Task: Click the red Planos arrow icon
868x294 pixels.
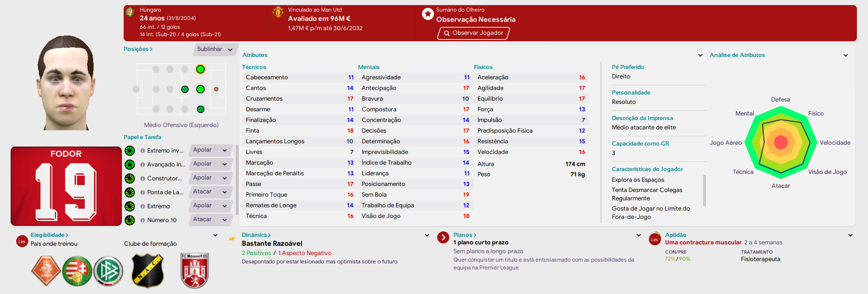Action: point(443,237)
